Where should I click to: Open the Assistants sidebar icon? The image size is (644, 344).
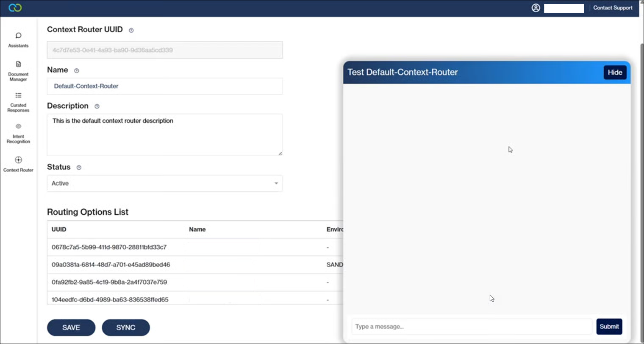[18, 36]
